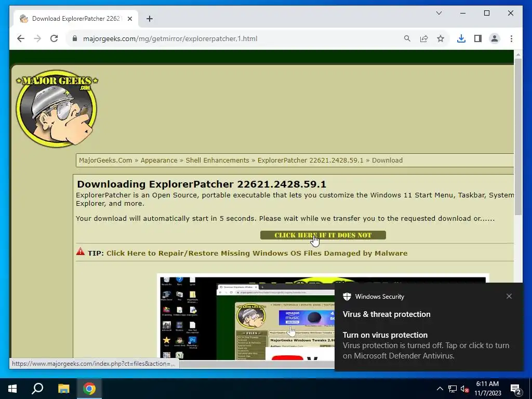Open the Chrome downloads icon
Viewport: 532px width, 399px height.
[461, 38]
